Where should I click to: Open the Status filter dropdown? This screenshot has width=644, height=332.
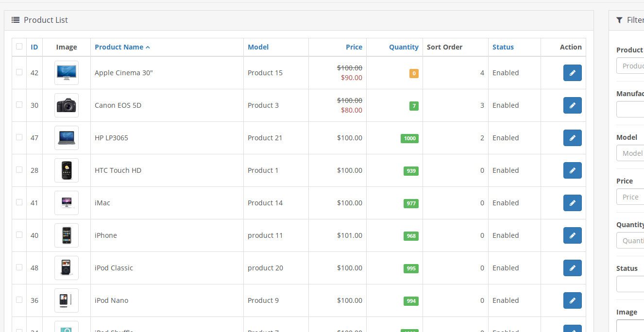[x=630, y=284]
